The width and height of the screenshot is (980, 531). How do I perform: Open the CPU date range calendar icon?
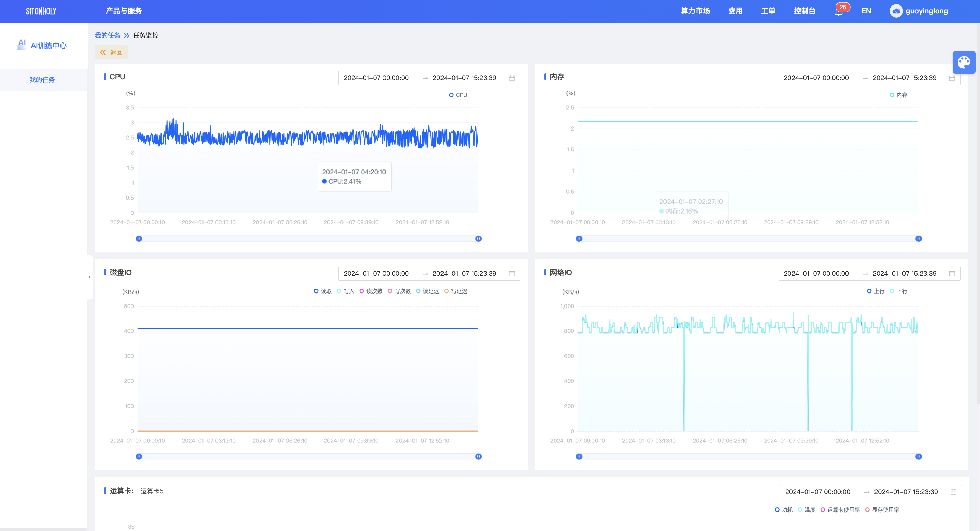tap(512, 78)
